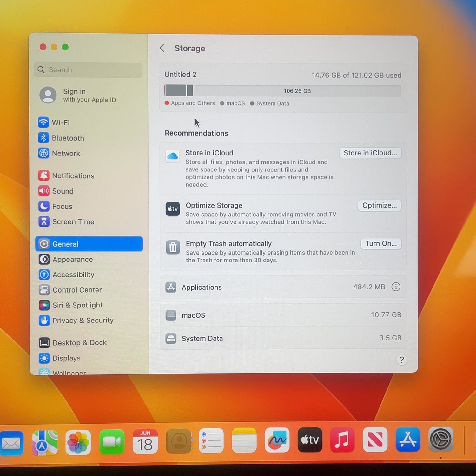The image size is (476, 476).
Task: Open the Calendar app showing JUN 18
Action: (x=145, y=441)
